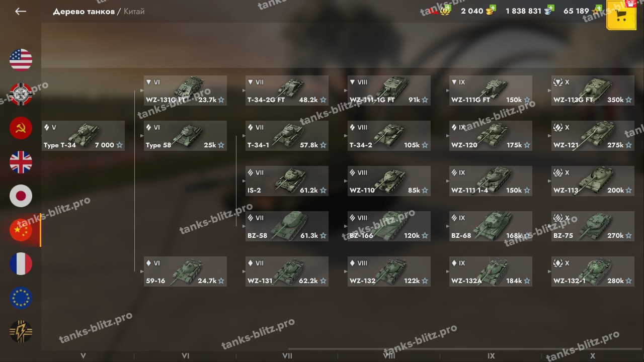Toggle the star beside BZ-75
The image size is (644, 362).
[x=629, y=236]
